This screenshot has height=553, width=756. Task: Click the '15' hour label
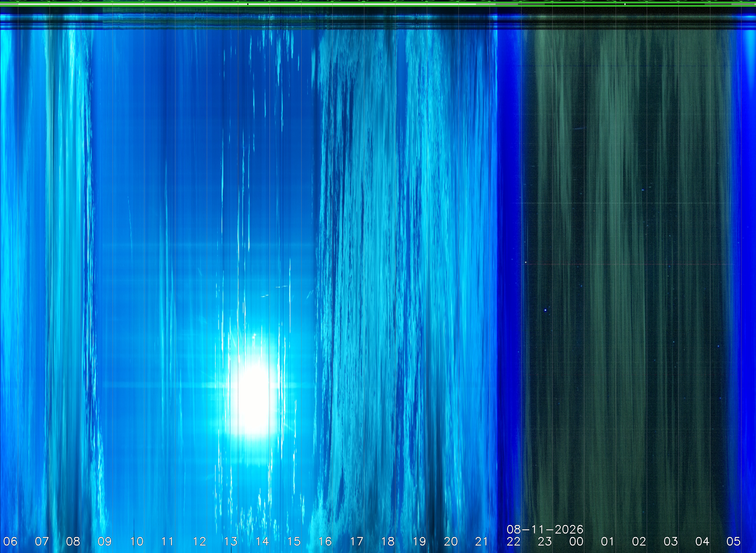[x=294, y=541]
